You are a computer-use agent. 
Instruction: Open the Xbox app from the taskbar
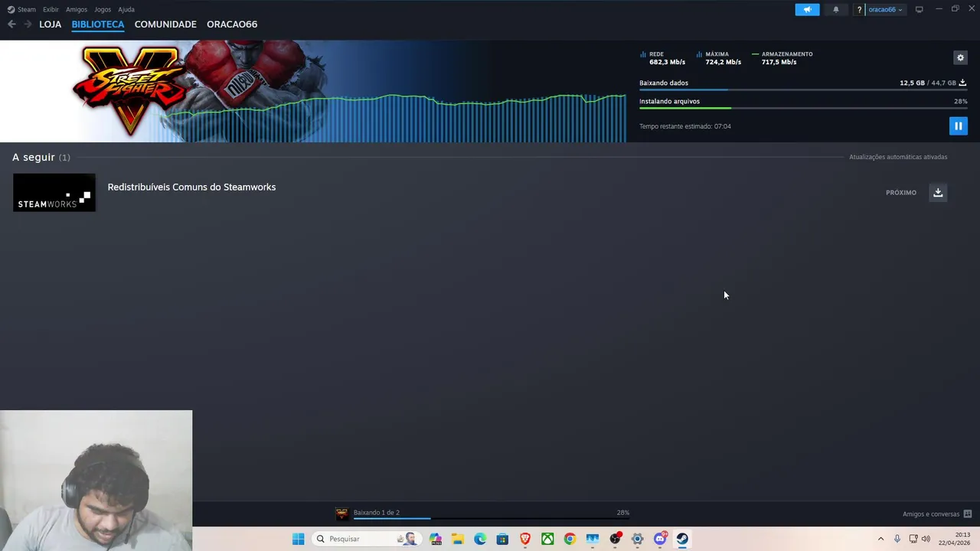547,539
